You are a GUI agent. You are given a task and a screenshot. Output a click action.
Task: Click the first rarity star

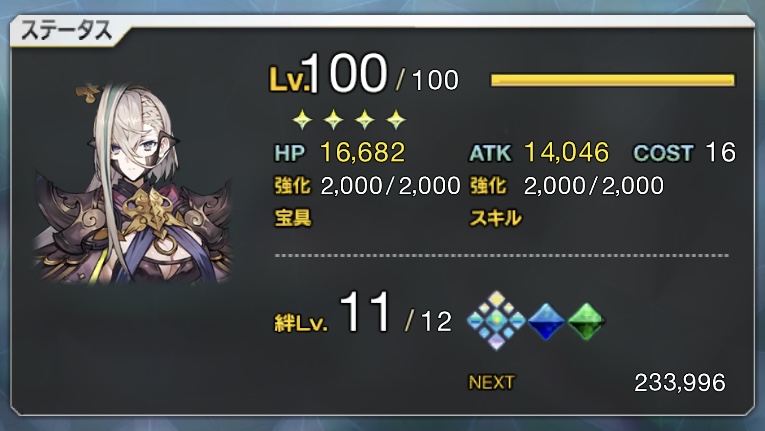click(302, 119)
